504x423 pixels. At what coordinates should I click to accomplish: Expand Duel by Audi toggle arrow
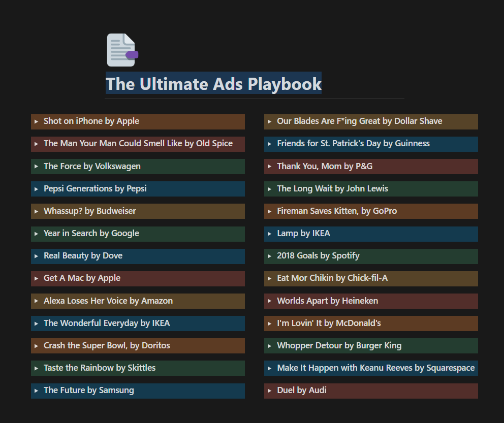point(270,391)
